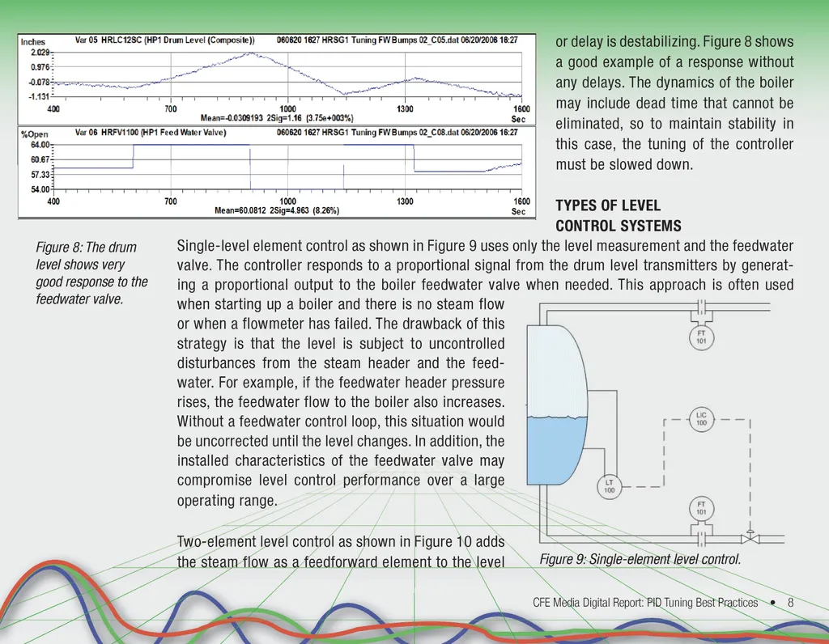Image resolution: width=829 pixels, height=644 pixels.
Task: Click the orifice plate on the bottom pipe
Action: (701, 536)
